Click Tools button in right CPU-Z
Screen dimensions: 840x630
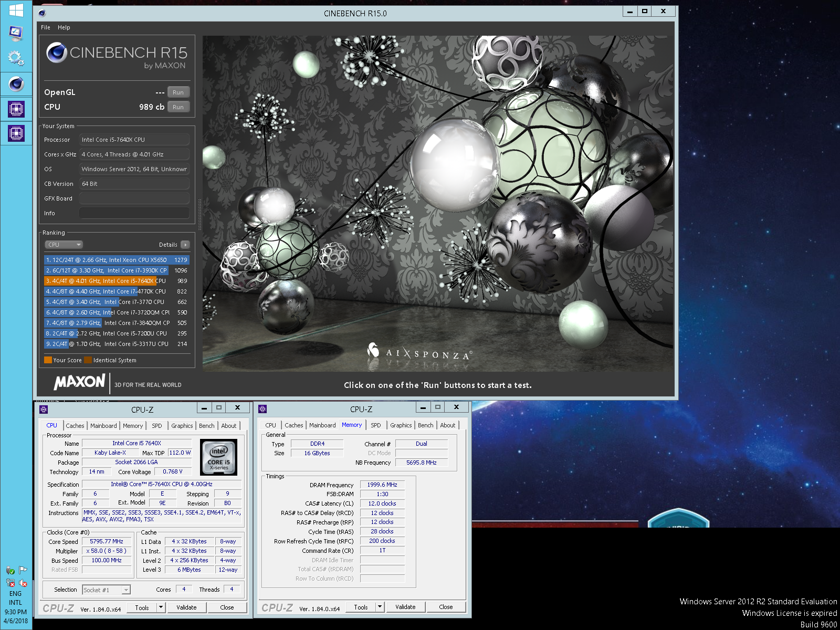click(x=361, y=607)
